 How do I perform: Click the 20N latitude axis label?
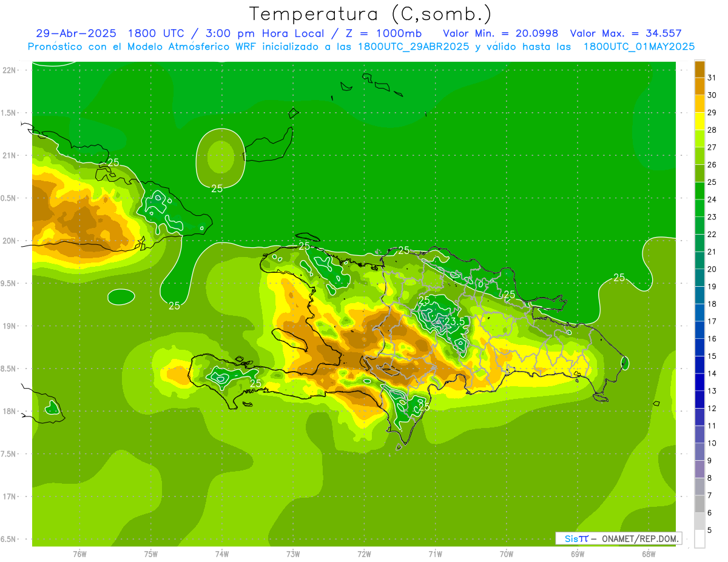(x=9, y=241)
